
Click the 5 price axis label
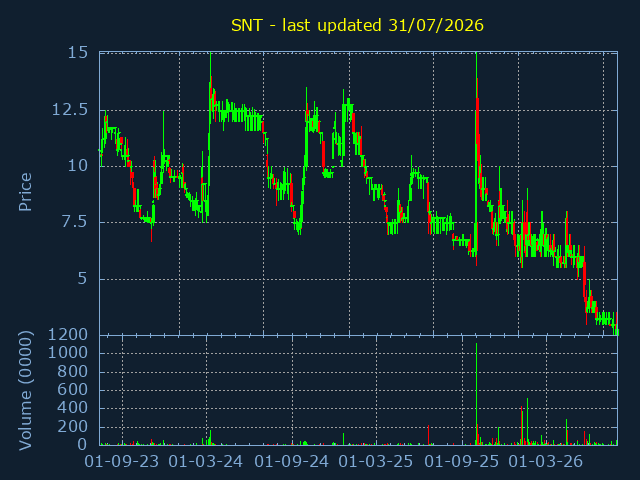pos(82,279)
